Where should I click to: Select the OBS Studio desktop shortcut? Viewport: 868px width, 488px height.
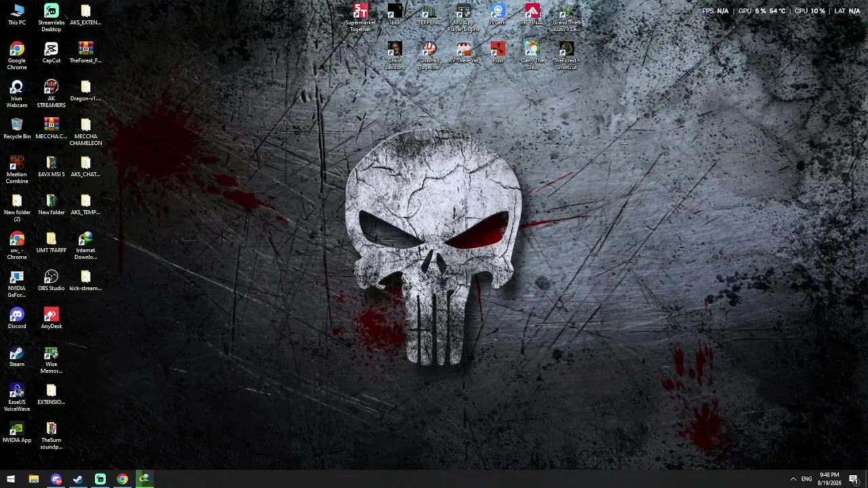click(52, 281)
